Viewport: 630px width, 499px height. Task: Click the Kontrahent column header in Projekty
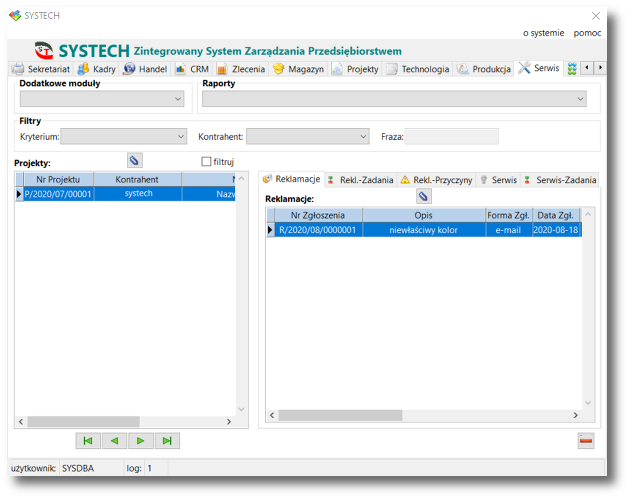coord(137,179)
